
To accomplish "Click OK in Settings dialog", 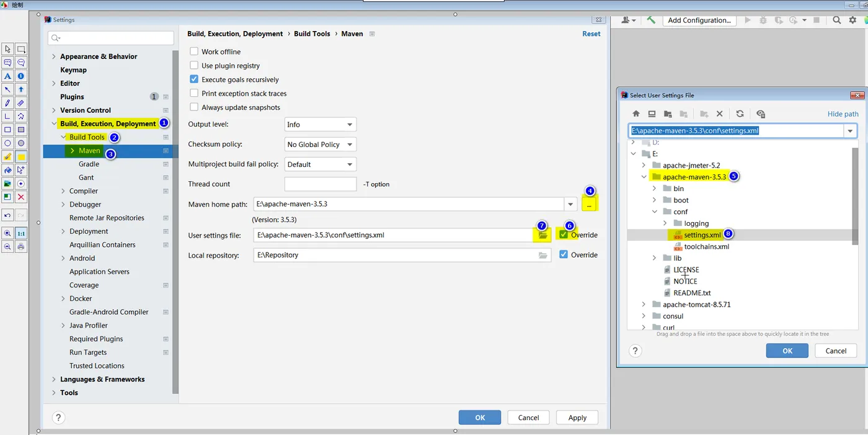I will 480,418.
